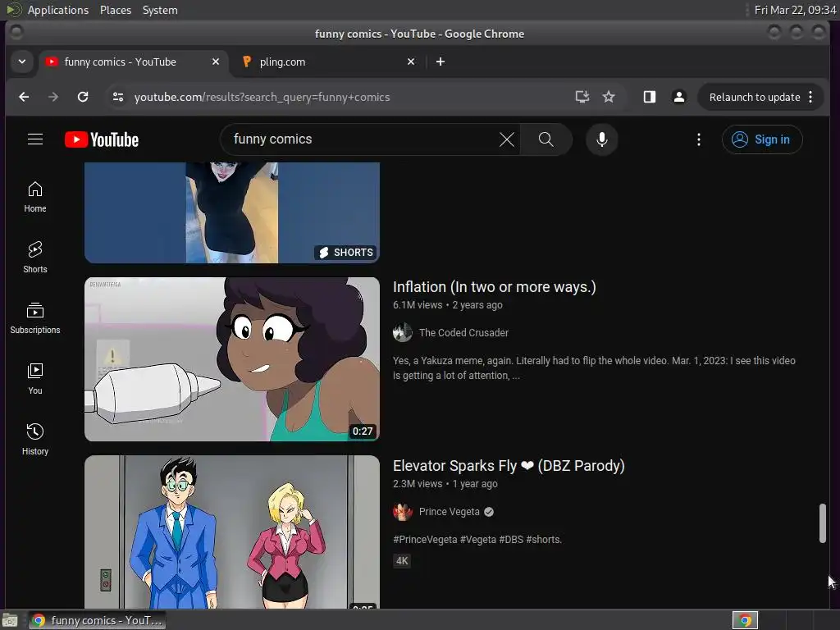This screenshot has height=630, width=840.
Task: Reload the page
Action: [83, 97]
